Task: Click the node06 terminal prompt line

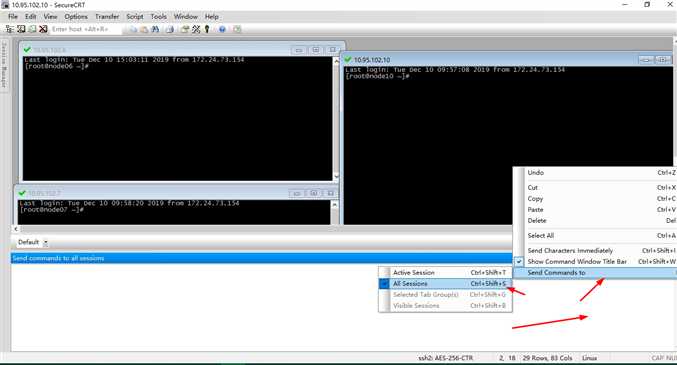Action: click(x=57, y=67)
